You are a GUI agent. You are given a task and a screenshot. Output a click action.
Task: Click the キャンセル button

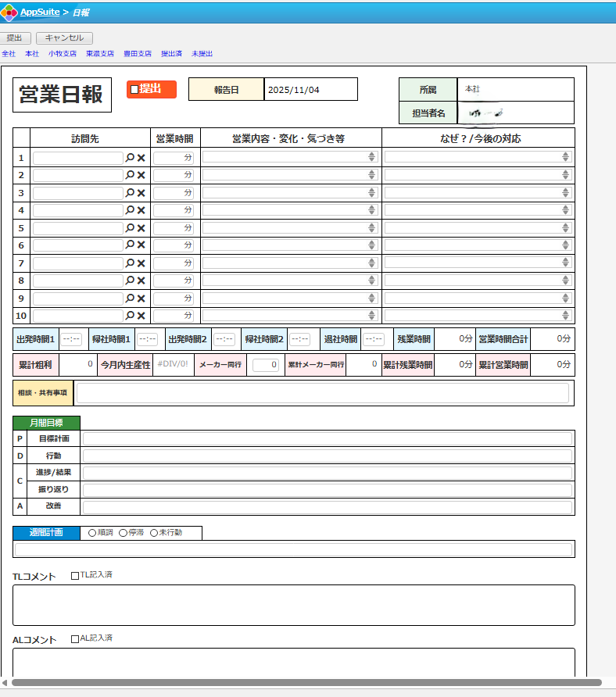point(64,38)
